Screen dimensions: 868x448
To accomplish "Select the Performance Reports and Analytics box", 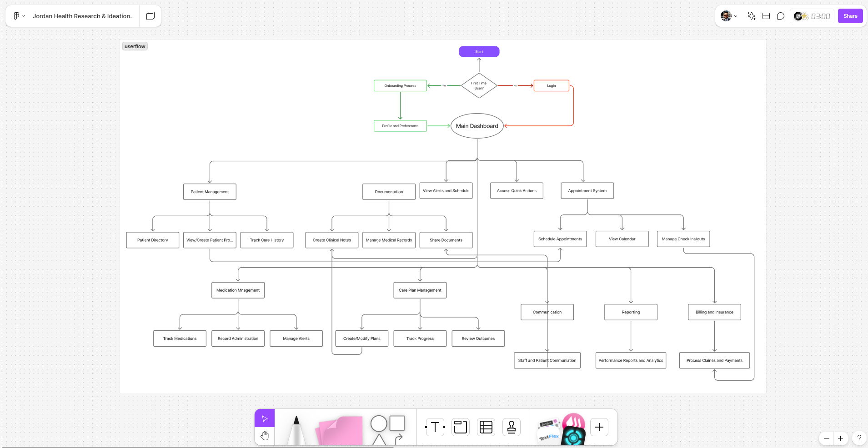I will [x=631, y=360].
